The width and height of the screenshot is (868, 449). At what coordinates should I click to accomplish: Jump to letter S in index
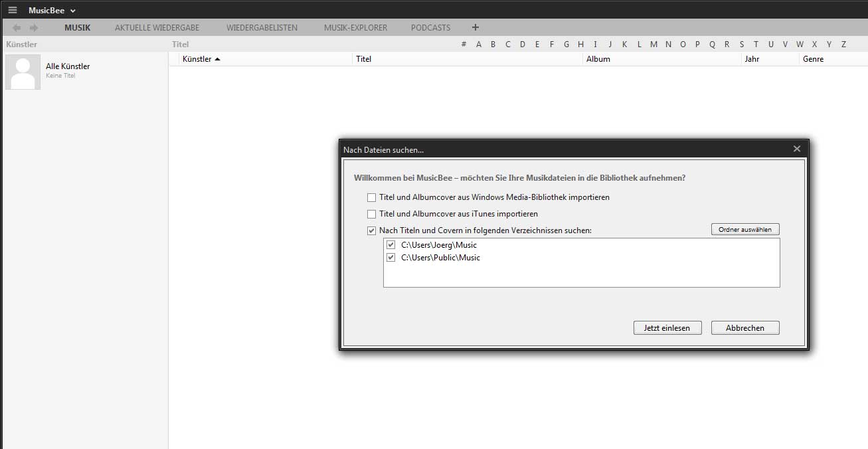pos(741,45)
